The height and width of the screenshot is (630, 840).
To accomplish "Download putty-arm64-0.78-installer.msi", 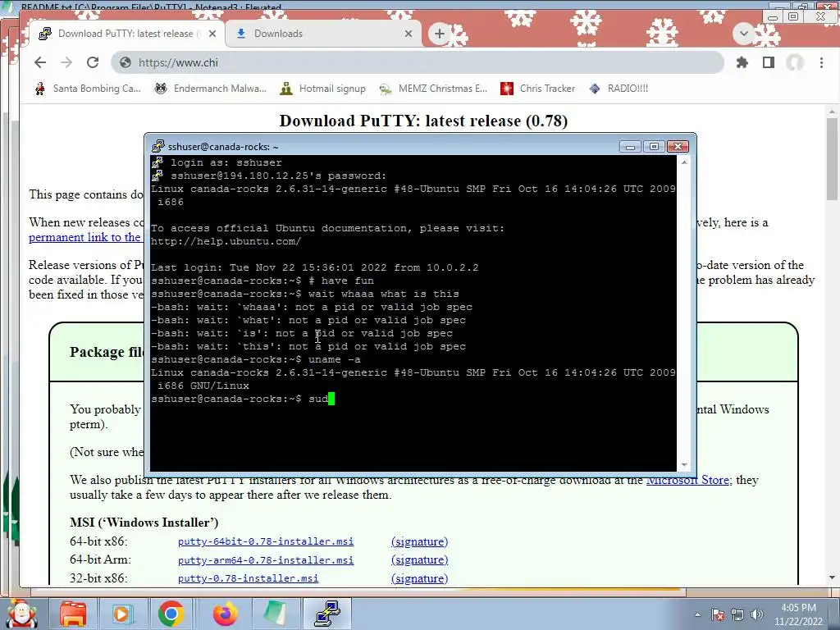I will [x=266, y=560].
